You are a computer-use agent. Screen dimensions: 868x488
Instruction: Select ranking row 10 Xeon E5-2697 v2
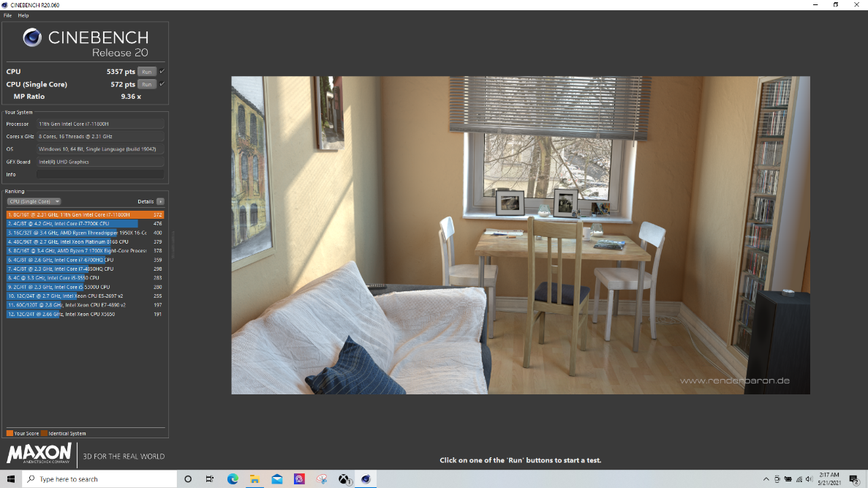86,296
